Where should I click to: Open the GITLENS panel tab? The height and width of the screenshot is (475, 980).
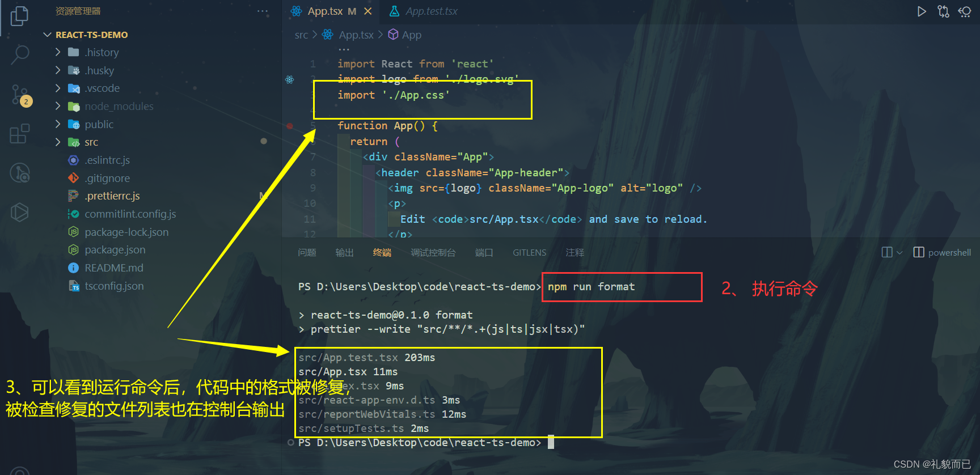tap(529, 252)
